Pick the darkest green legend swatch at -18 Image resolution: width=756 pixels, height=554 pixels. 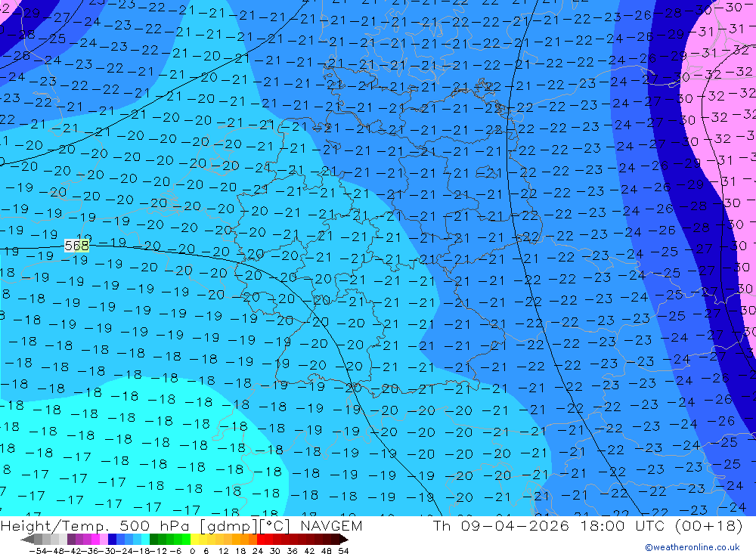[153, 540]
